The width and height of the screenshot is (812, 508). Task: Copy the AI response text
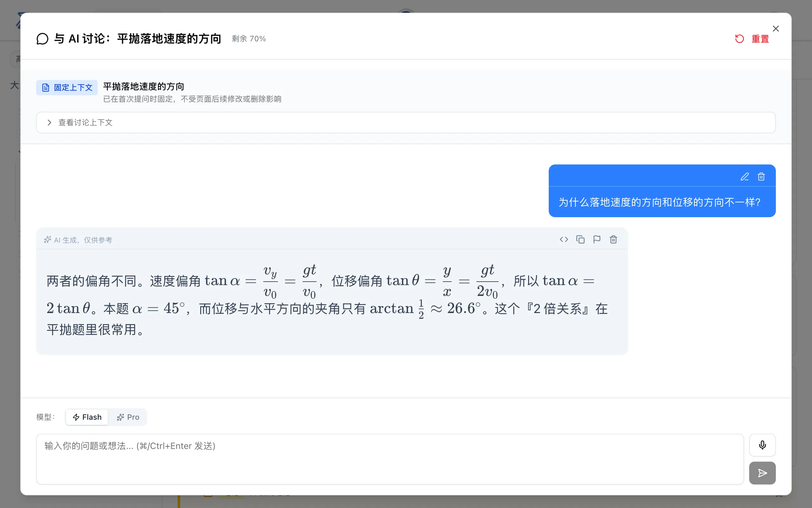[580, 239]
